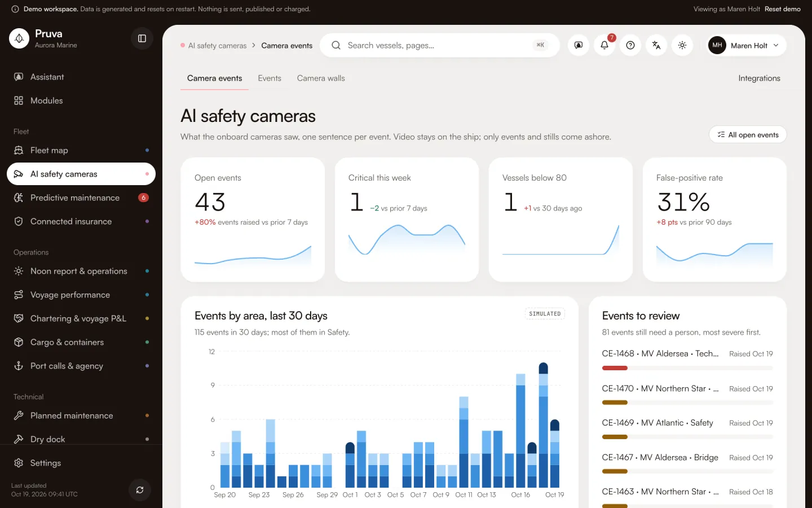Image resolution: width=812 pixels, height=508 pixels.
Task: Open Integrations link
Action: (759, 78)
